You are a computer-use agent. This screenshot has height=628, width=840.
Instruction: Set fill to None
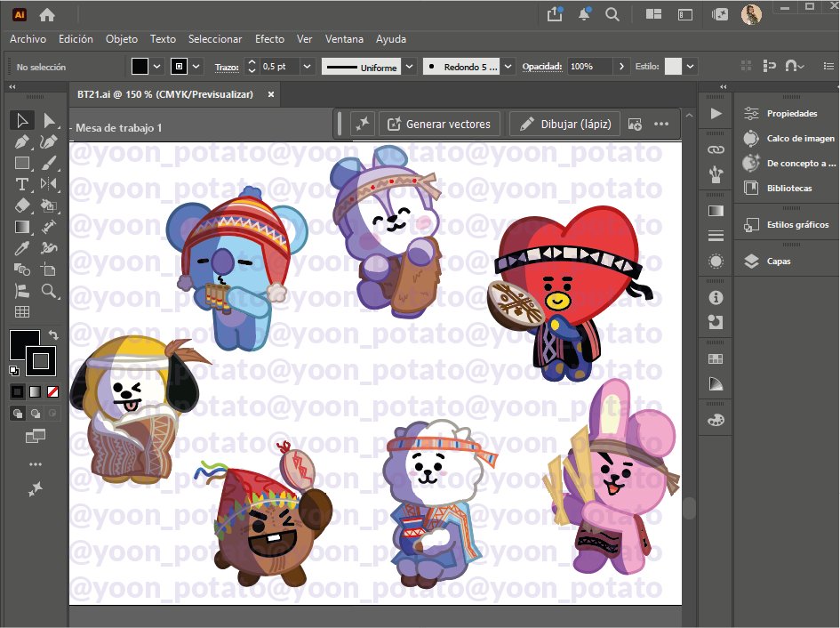pyautogui.click(x=53, y=392)
